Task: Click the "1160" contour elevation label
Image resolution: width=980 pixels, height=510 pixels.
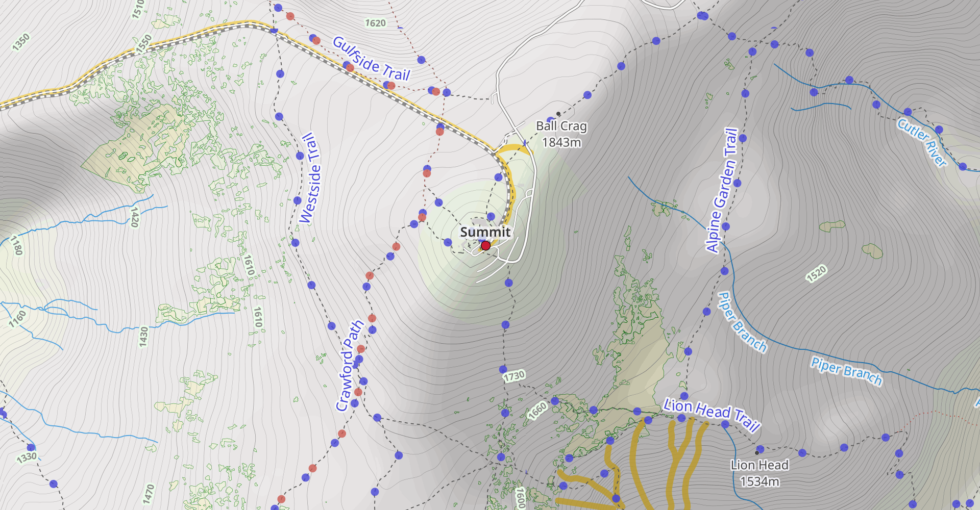Action: pyautogui.click(x=17, y=319)
